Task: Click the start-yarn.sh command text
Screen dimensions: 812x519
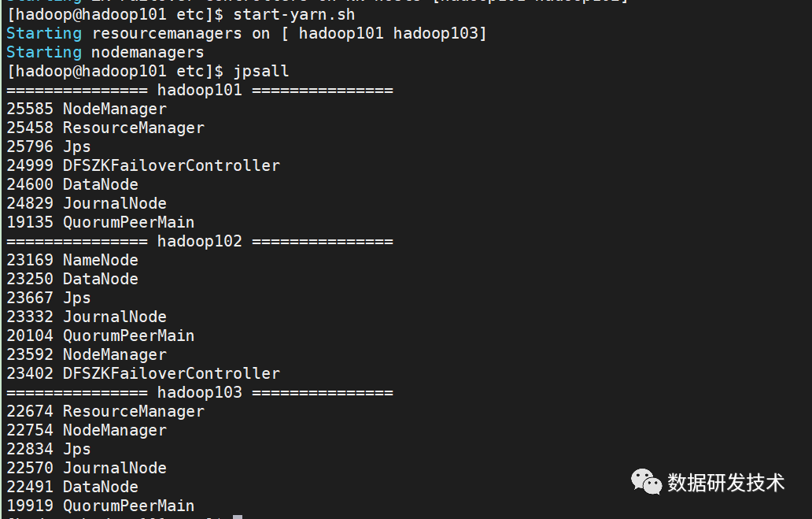Action: (294, 14)
